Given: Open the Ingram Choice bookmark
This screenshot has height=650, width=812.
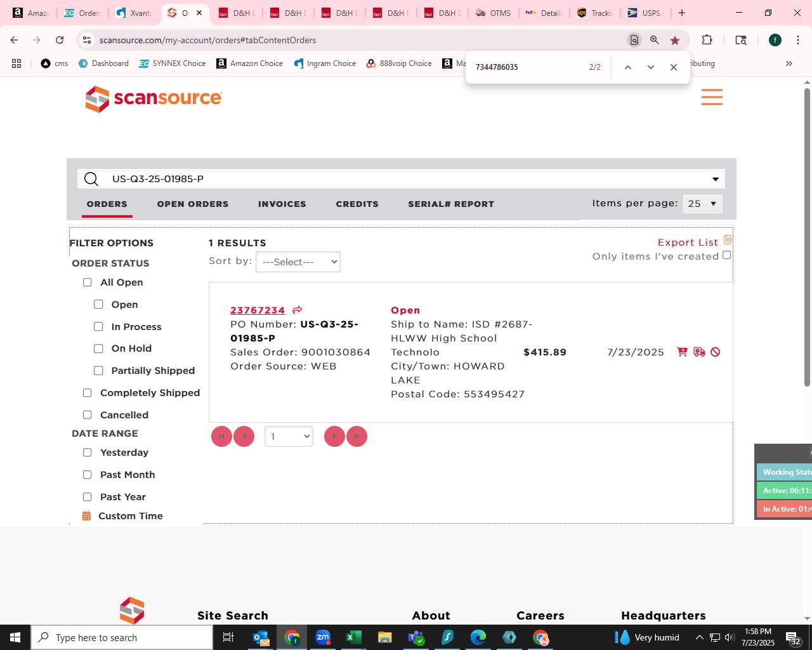Looking at the screenshot, I should 325,63.
